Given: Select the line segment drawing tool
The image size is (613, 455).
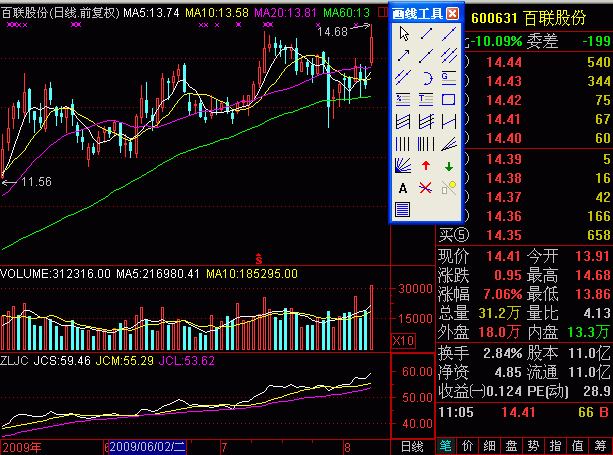Looking at the screenshot, I should pos(426,34).
